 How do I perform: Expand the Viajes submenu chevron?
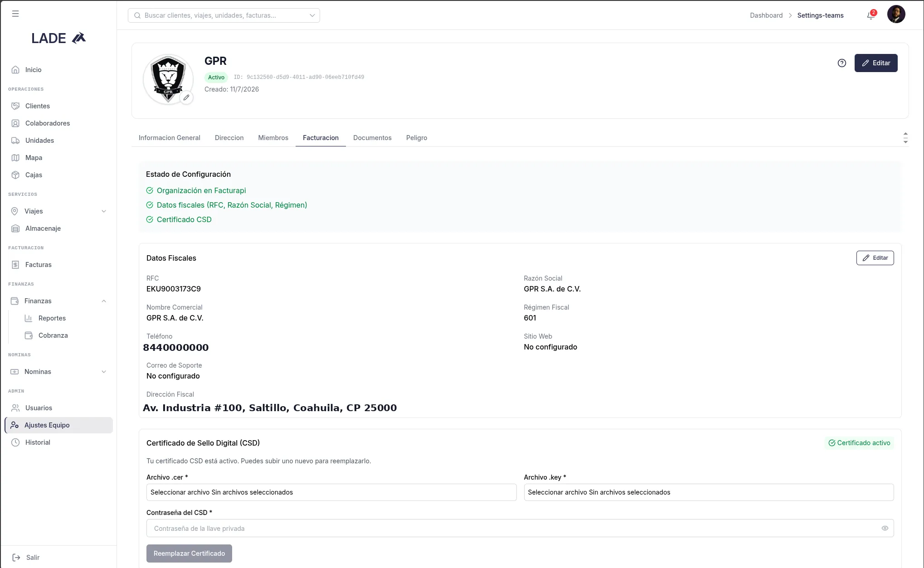pyautogui.click(x=104, y=211)
